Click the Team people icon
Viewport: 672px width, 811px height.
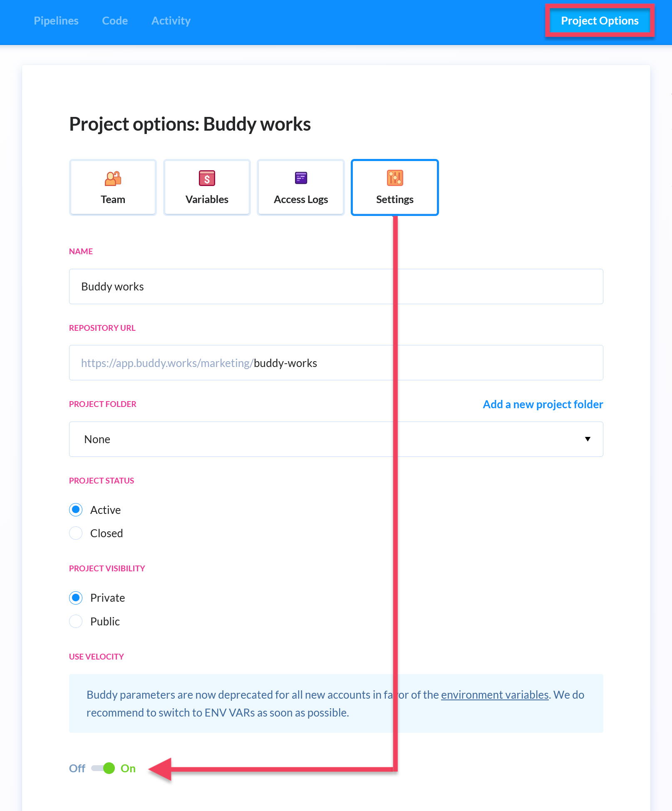113,179
